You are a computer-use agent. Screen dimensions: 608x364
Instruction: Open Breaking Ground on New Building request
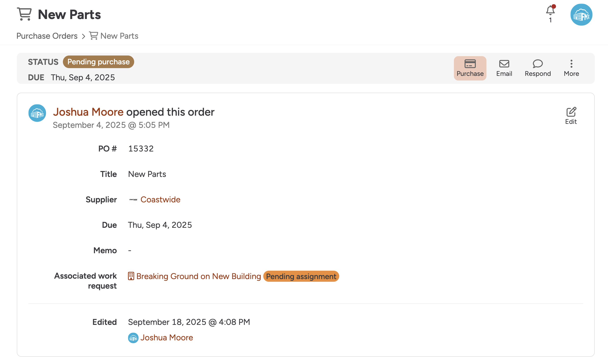(198, 276)
